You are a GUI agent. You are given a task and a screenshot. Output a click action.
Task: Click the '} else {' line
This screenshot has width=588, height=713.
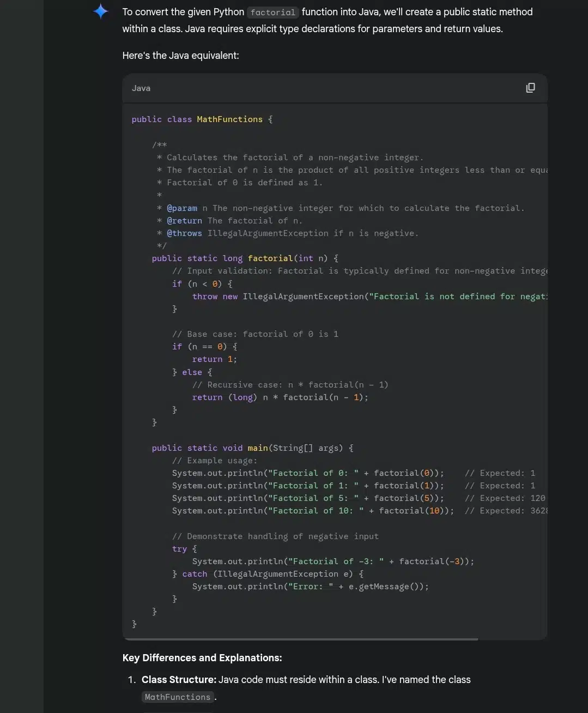pyautogui.click(x=192, y=372)
